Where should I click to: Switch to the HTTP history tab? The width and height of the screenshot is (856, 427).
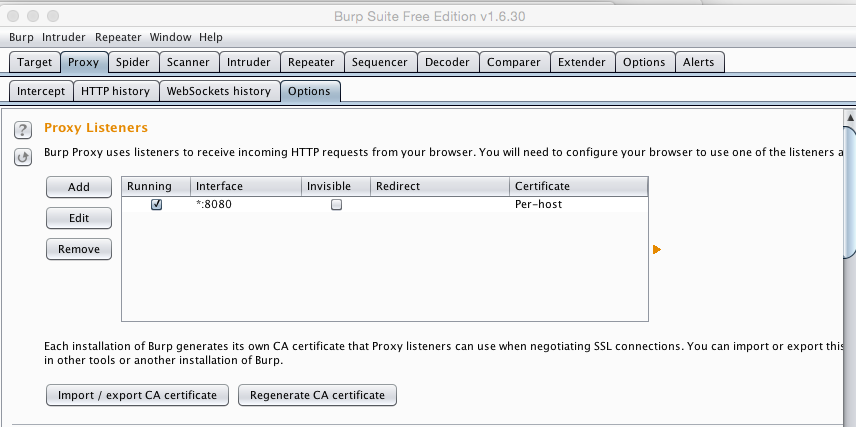point(115,91)
